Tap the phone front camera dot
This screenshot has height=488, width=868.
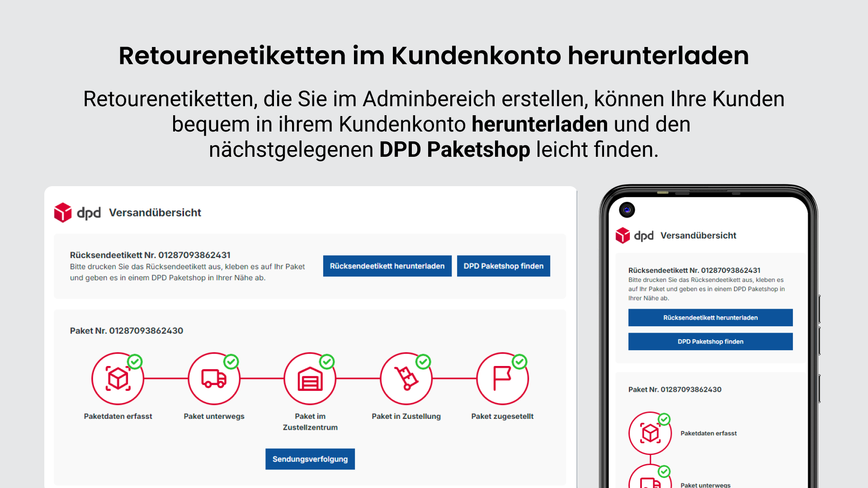(627, 210)
